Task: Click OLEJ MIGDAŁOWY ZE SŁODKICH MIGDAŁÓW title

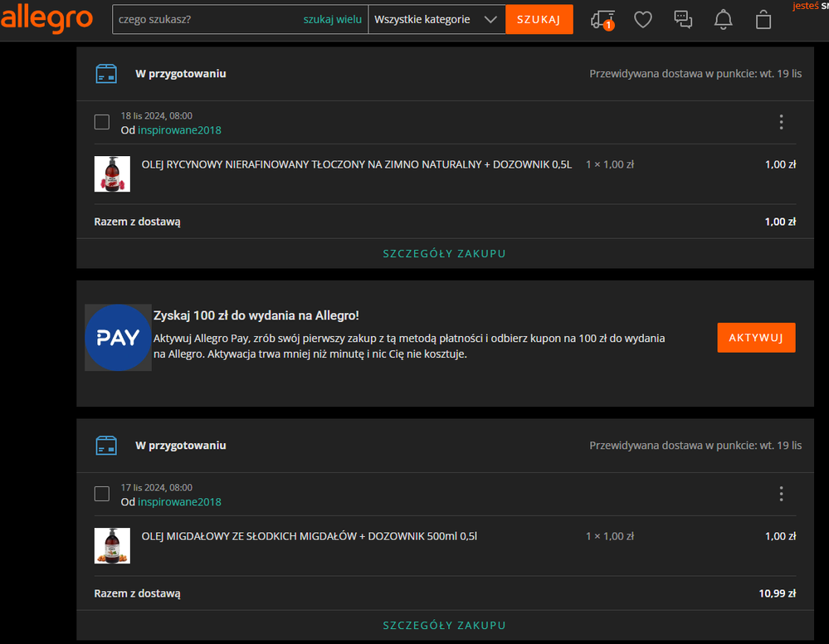Action: 310,536
